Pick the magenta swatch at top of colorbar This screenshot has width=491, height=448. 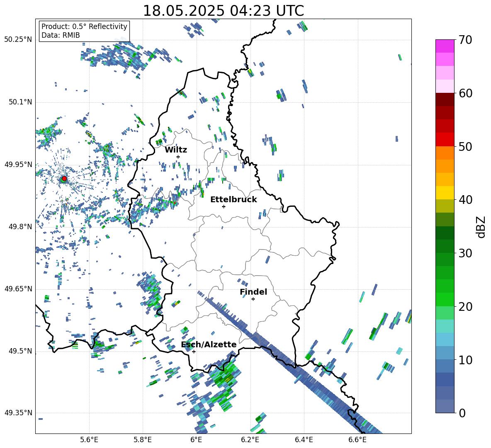pyautogui.click(x=445, y=46)
